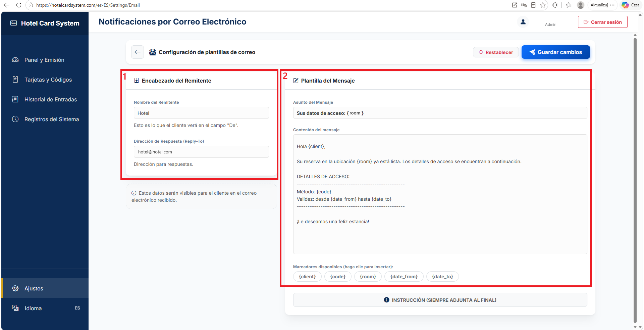Click the browser profile avatar
Viewport: 644px width, 330px height.
[581, 5]
